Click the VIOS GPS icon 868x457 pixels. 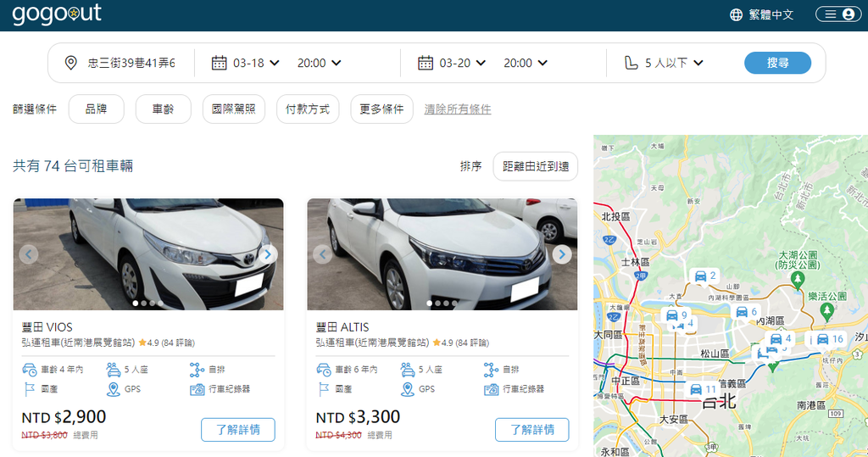tap(114, 389)
